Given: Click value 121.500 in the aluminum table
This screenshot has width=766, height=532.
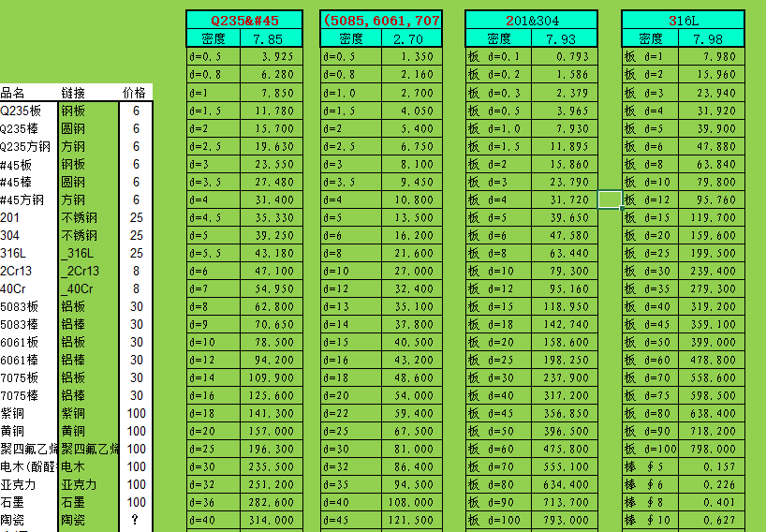Looking at the screenshot, I should pos(411,520).
